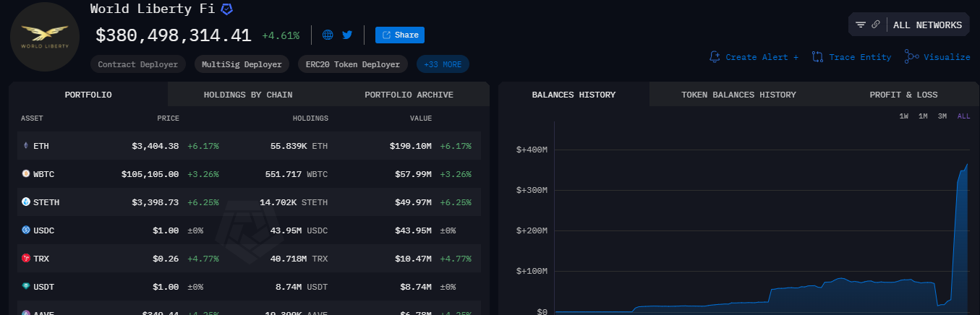Click the Trace Entity link
The width and height of the screenshot is (980, 315).
point(852,57)
